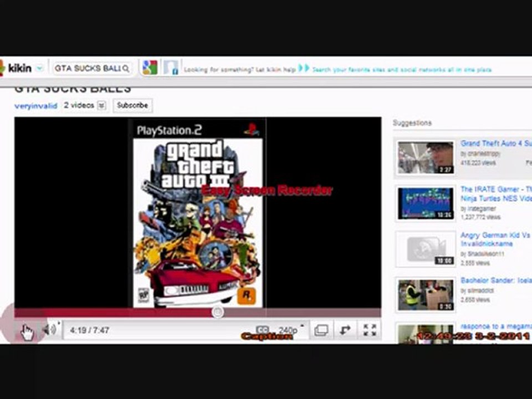Toggle closed captions CC button

pos(262,330)
